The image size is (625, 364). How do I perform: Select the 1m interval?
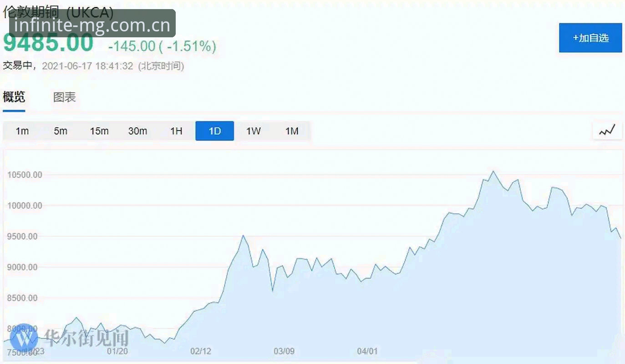[22, 131]
